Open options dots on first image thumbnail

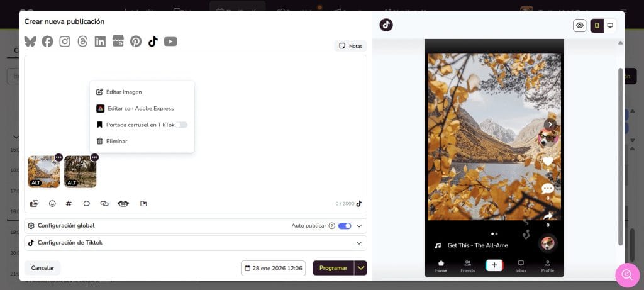[x=58, y=157]
